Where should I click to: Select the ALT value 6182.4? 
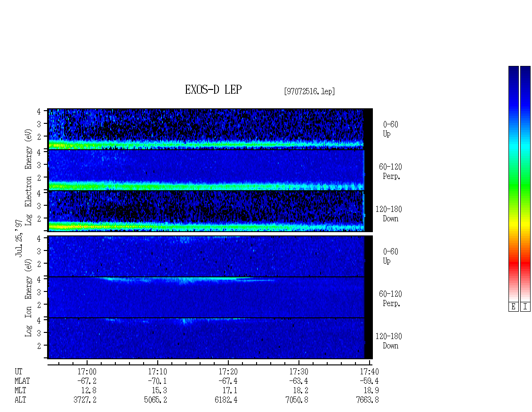226,400
